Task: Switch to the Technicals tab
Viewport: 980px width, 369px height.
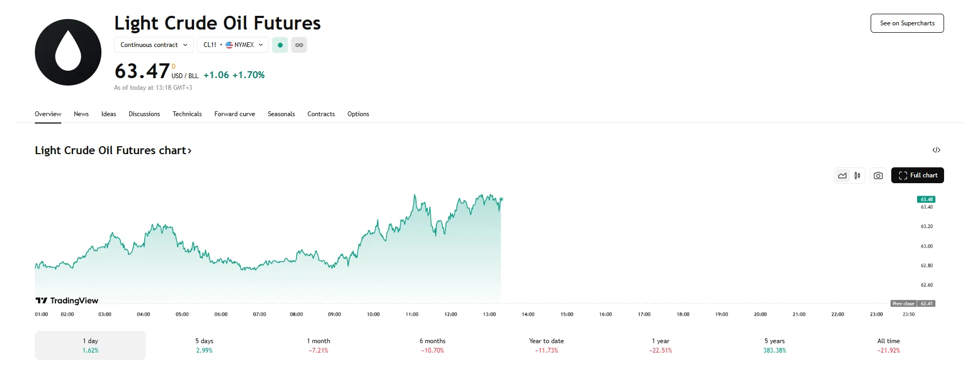Action: pyautogui.click(x=186, y=114)
